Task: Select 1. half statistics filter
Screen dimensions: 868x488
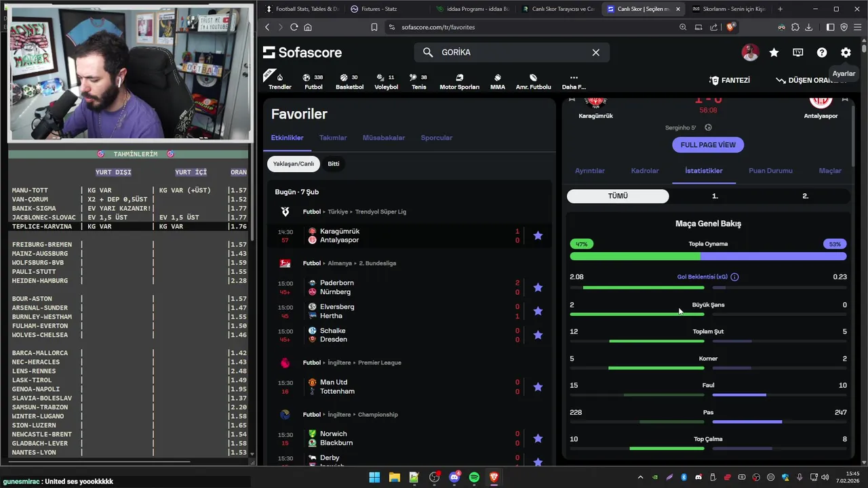Action: [715, 196]
